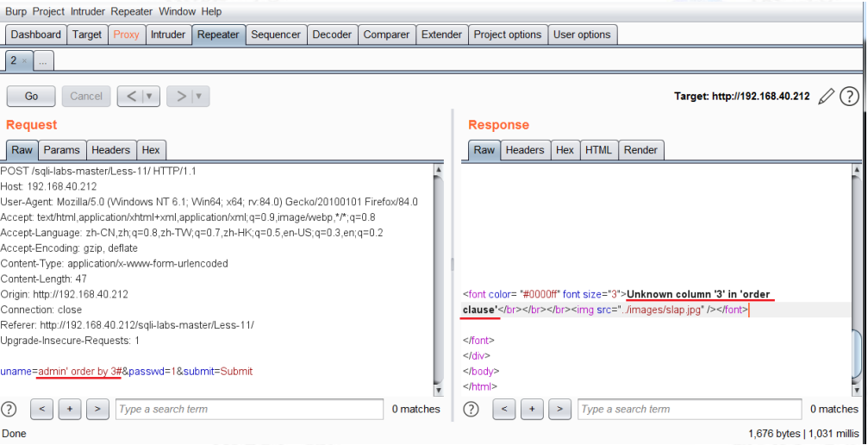Click the Unknown column '3' error text
Viewport: 868px width, 445px height.
(698, 294)
